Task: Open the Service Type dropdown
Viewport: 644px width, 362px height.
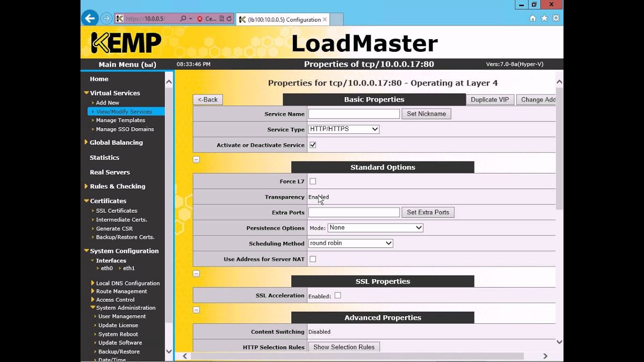Action: (x=344, y=129)
